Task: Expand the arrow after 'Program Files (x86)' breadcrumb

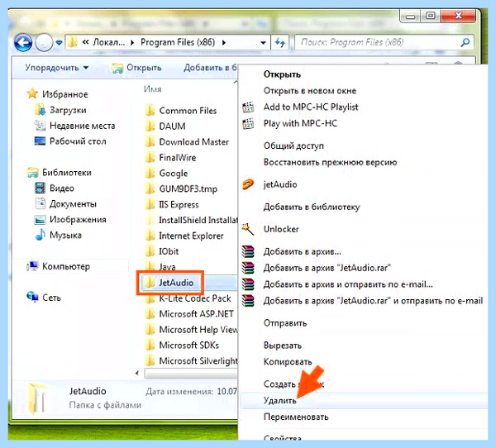Action: [224, 42]
